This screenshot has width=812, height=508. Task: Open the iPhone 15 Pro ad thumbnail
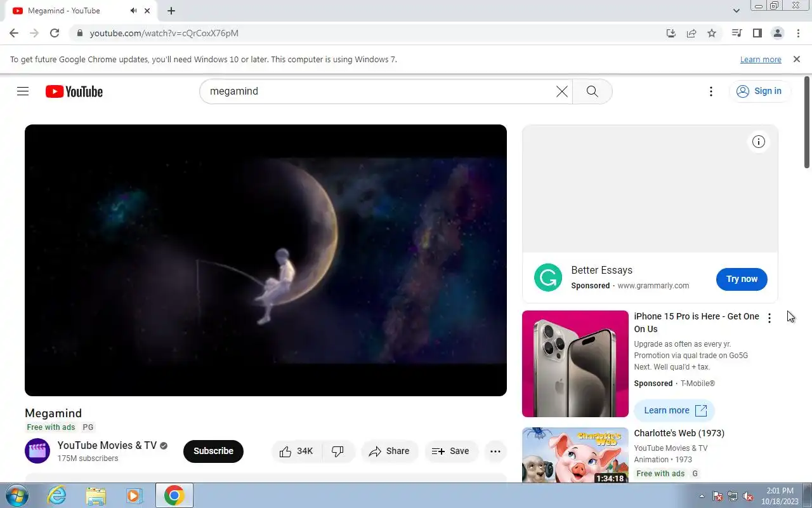point(575,364)
